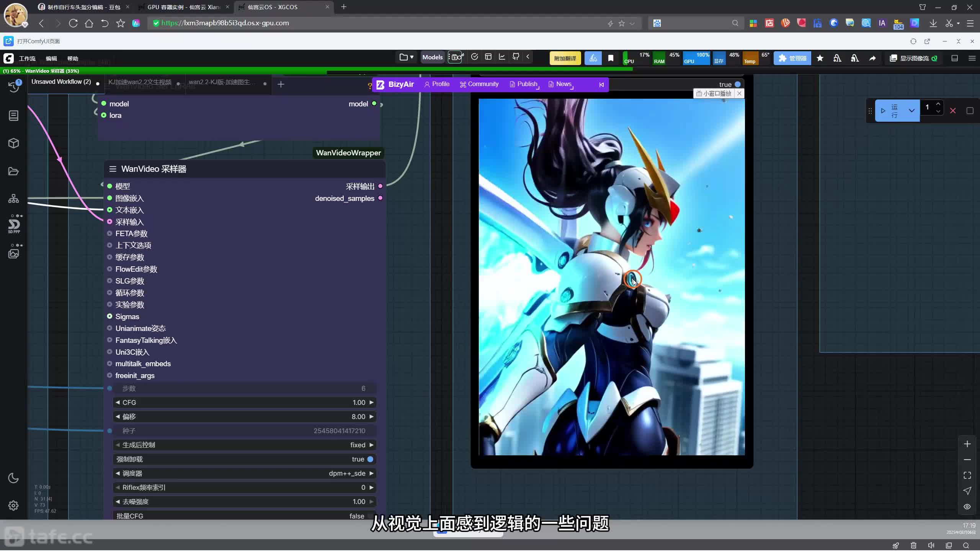Screen dimensions: 980x551
Task: Zoom in canvas with plus button
Action: pyautogui.click(x=967, y=444)
